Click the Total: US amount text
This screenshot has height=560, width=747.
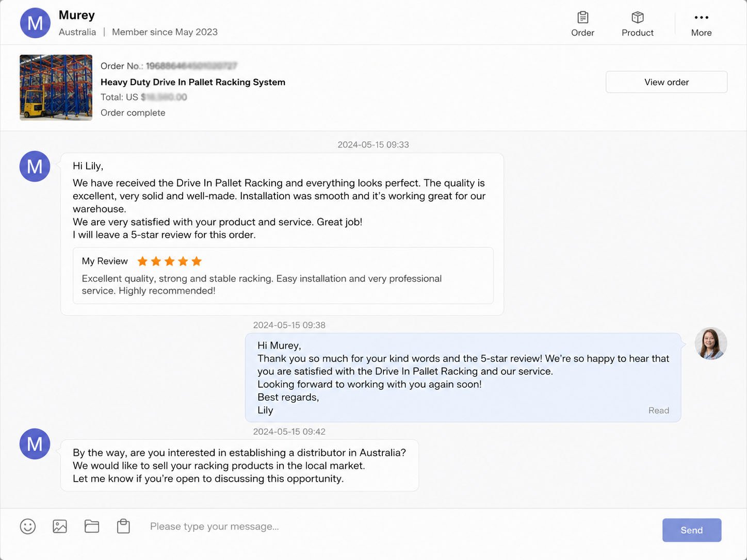143,97
